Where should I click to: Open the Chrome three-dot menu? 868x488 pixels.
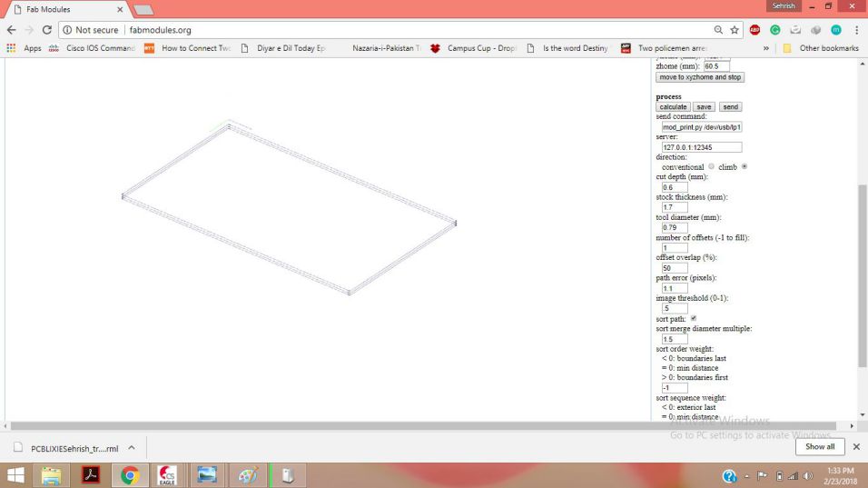tap(856, 30)
